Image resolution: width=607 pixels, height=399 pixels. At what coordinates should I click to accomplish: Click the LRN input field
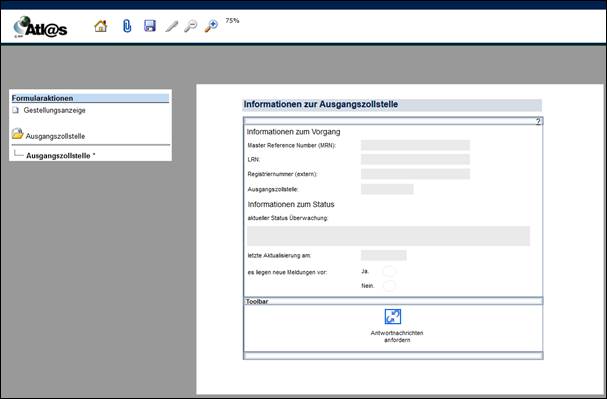click(415, 159)
